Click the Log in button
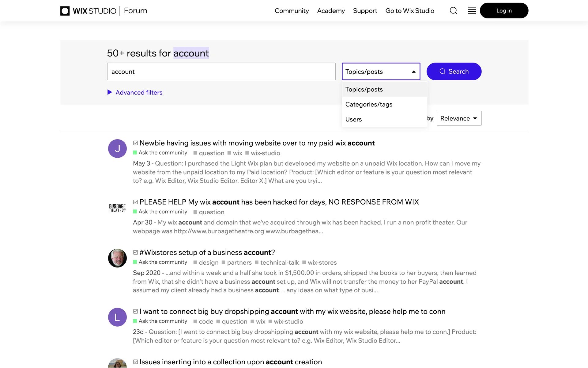 (504, 11)
